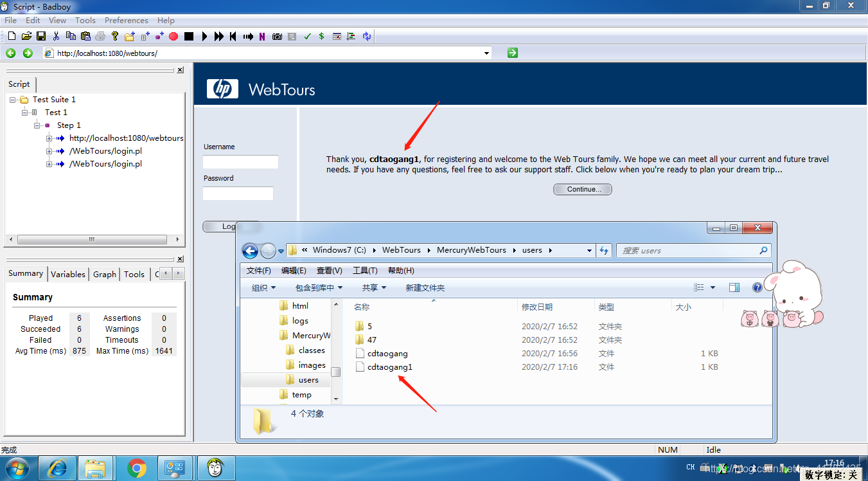Collapse the Test 1 tree node

tap(25, 113)
